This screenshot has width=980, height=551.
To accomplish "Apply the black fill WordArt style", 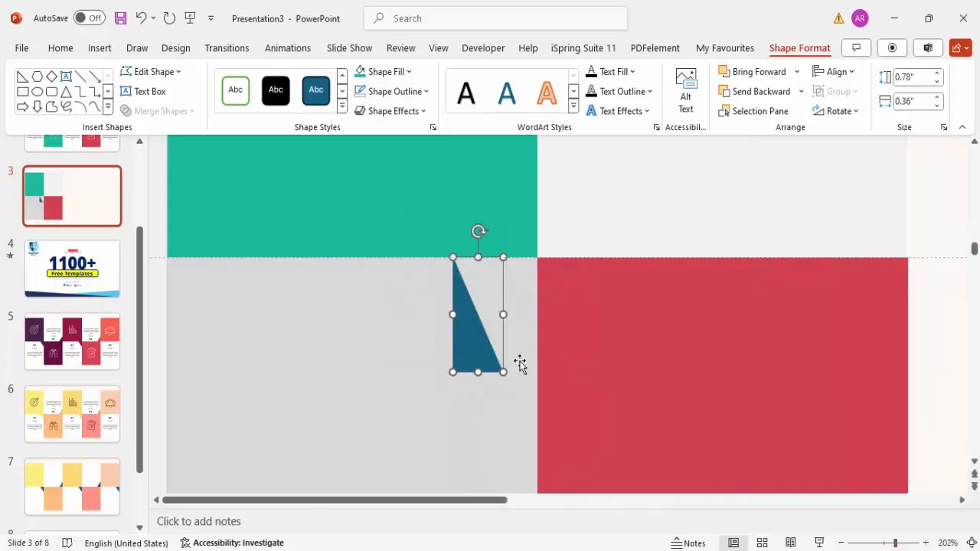I will tap(466, 93).
